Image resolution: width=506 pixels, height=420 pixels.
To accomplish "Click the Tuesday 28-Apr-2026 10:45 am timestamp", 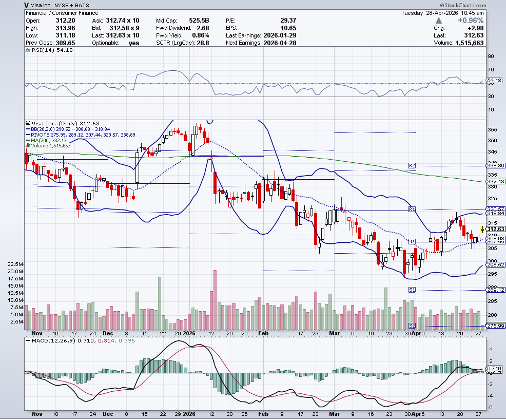I will (x=442, y=13).
